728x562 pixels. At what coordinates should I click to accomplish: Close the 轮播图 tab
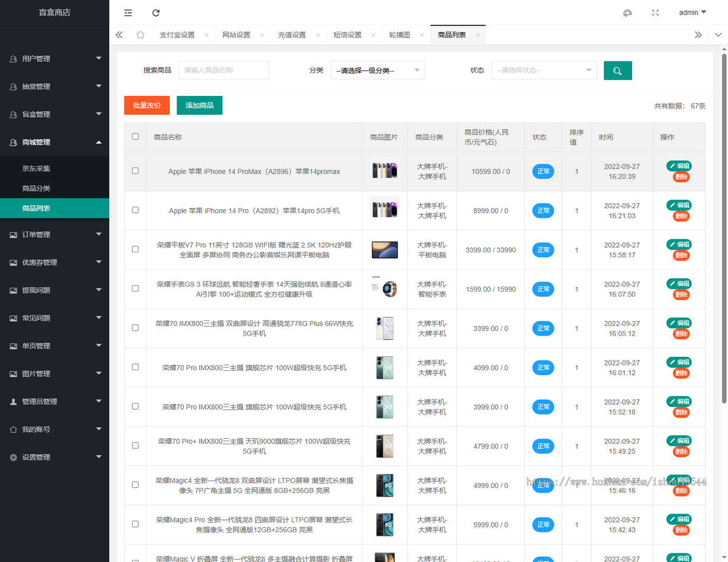coord(422,35)
